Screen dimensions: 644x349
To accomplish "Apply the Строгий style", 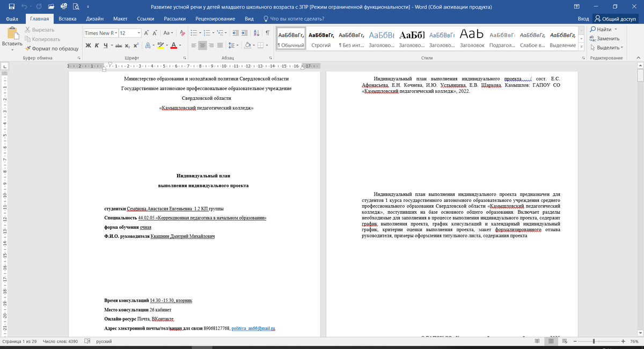I will pyautogui.click(x=321, y=39).
